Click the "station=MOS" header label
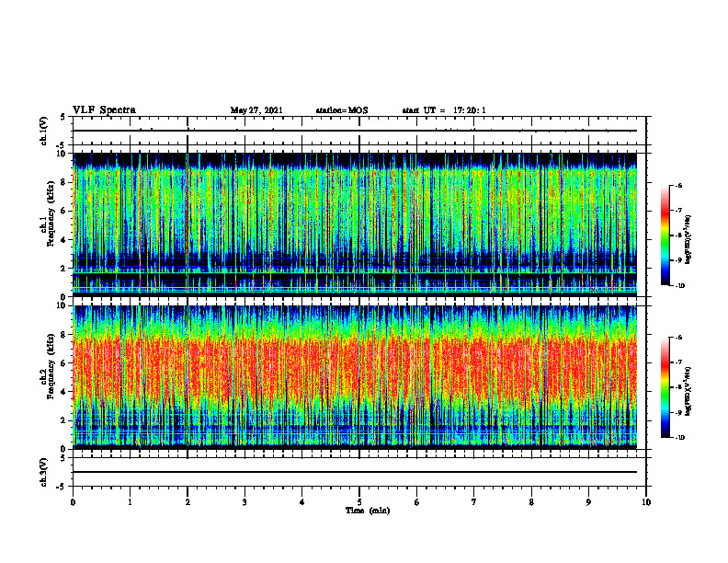Image resolution: width=728 pixels, height=563 pixels. click(x=342, y=110)
